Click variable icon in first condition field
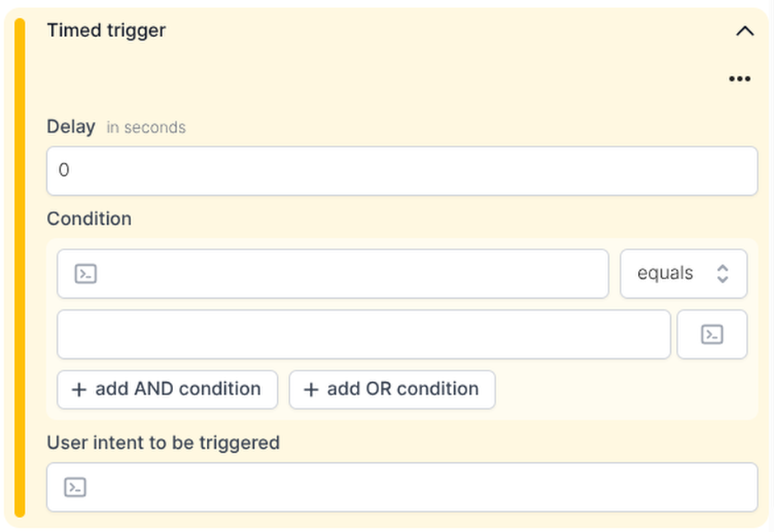Screen dimensions: 774x532 tap(86, 273)
